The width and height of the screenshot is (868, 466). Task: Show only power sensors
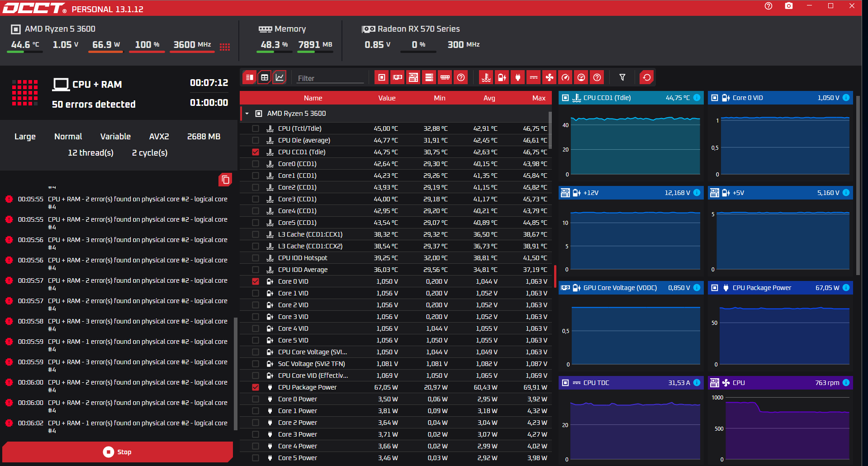(518, 77)
